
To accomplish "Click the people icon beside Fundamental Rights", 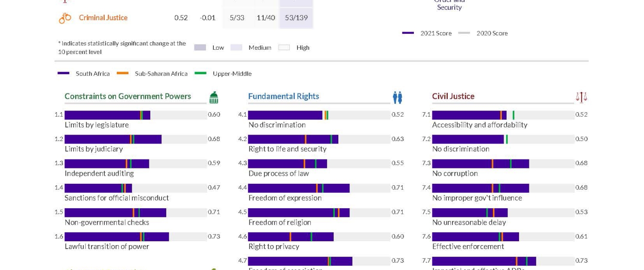I will click(398, 98).
